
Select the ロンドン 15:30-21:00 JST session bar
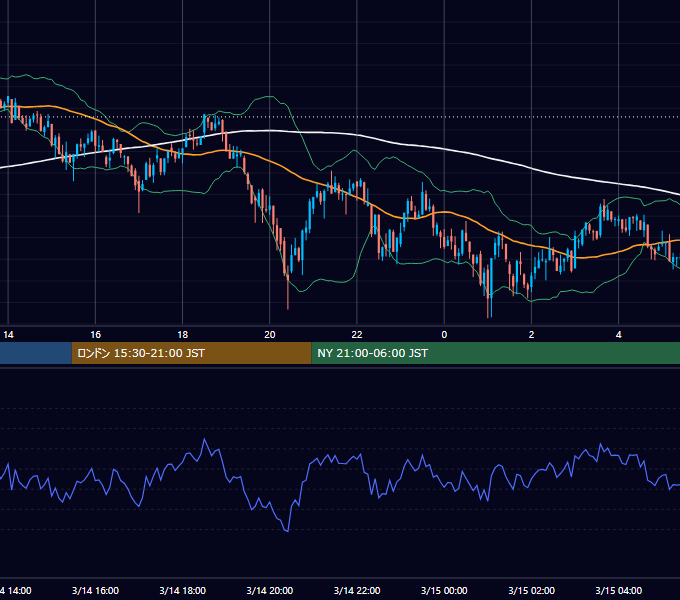[191, 353]
